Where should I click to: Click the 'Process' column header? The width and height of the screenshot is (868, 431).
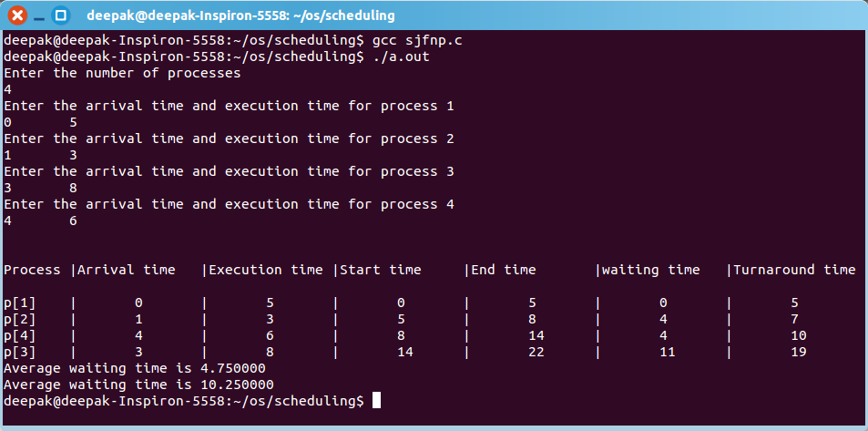[32, 270]
